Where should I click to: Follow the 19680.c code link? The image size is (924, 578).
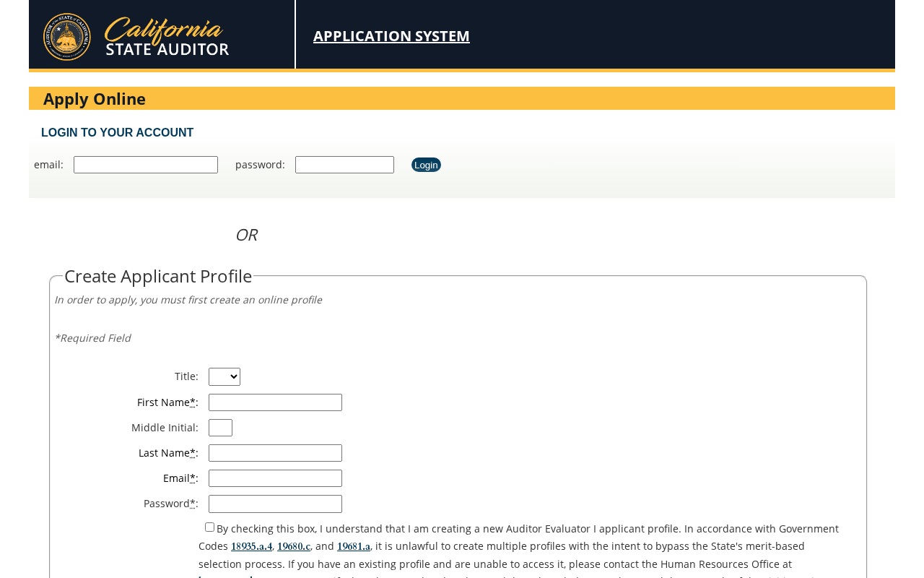pos(294,546)
